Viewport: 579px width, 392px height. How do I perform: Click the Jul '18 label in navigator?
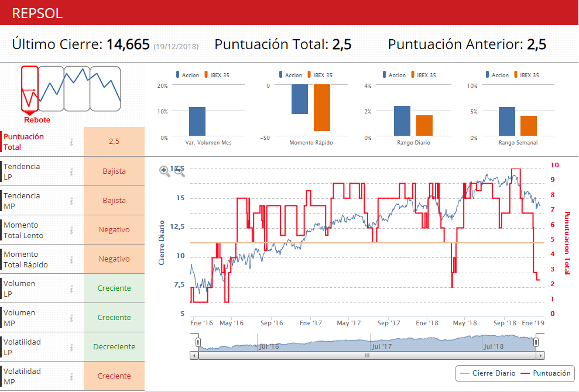[x=494, y=346]
